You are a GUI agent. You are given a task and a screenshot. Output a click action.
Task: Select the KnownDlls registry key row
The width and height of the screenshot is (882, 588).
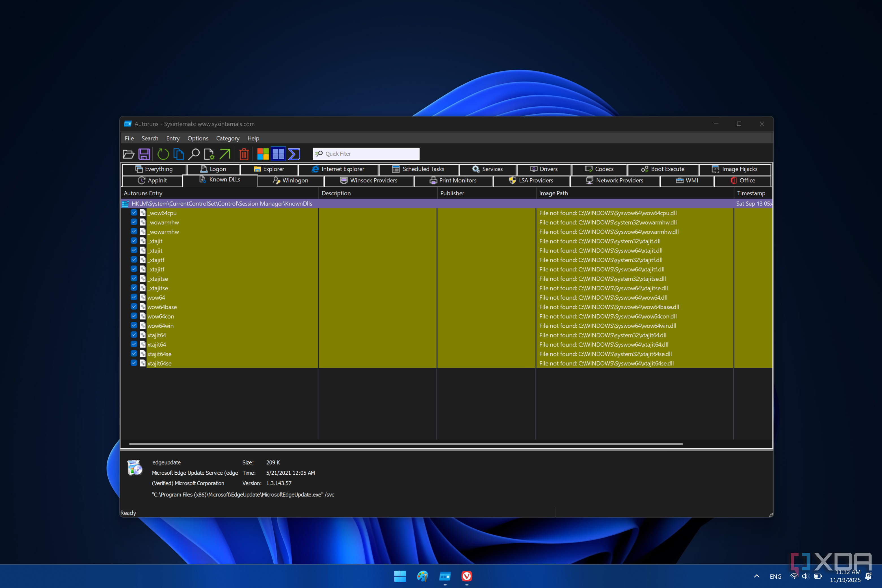coord(446,204)
